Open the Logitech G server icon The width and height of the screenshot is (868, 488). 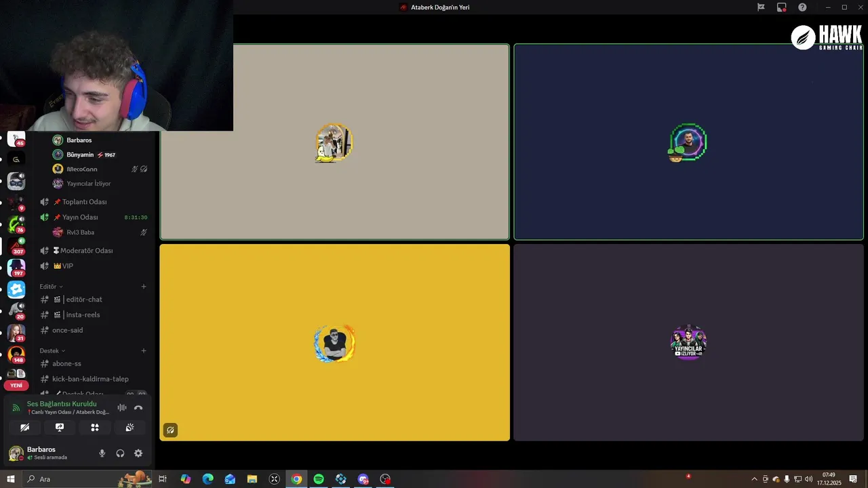pyautogui.click(x=16, y=160)
